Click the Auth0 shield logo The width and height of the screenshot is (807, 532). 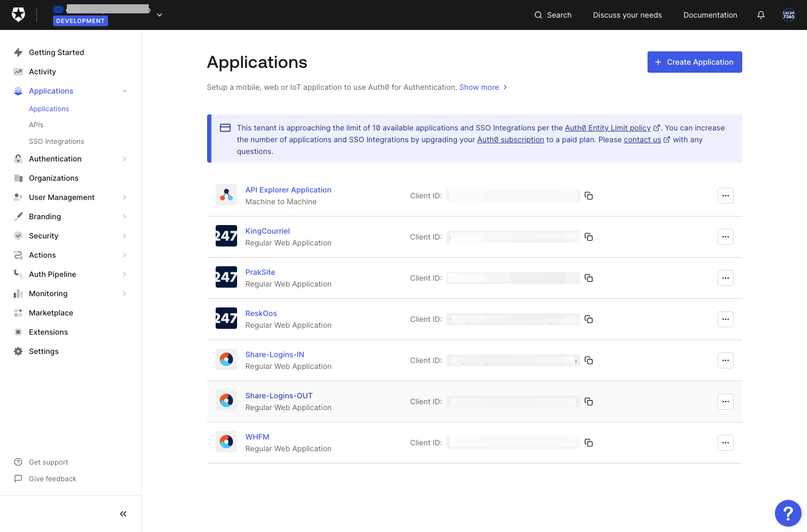tap(19, 15)
